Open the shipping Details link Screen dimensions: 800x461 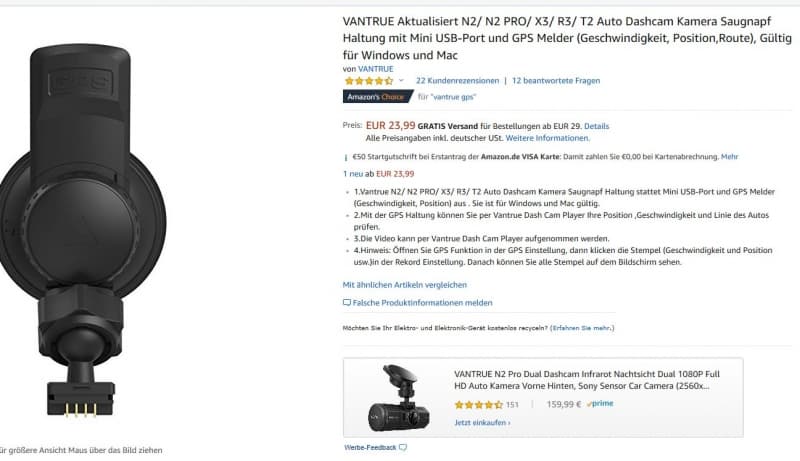596,126
